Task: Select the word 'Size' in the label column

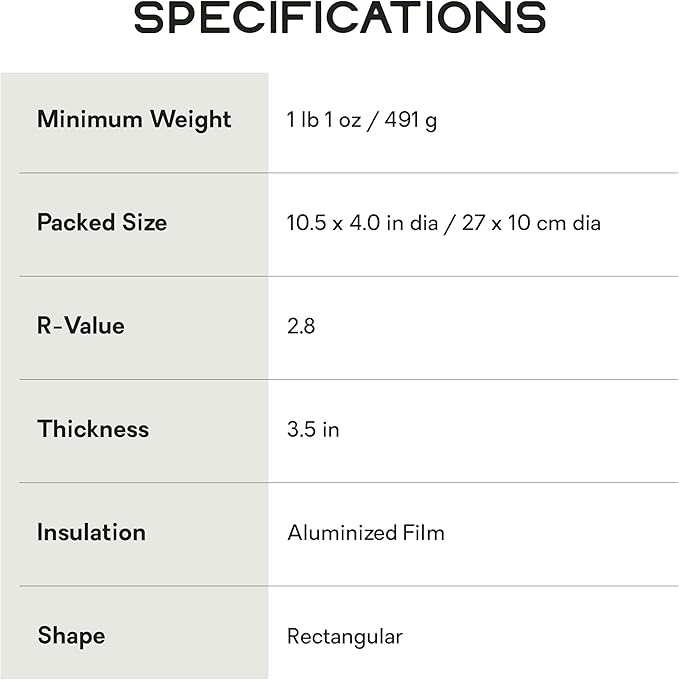Action: tap(146, 223)
